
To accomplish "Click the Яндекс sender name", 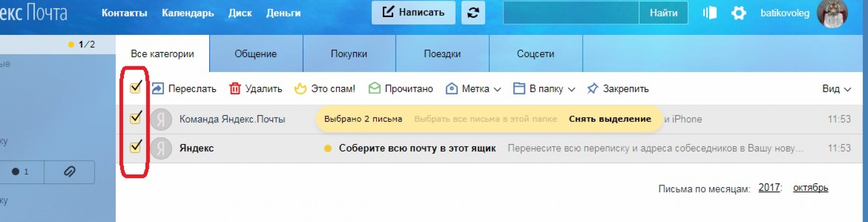I will pyautogui.click(x=197, y=148).
